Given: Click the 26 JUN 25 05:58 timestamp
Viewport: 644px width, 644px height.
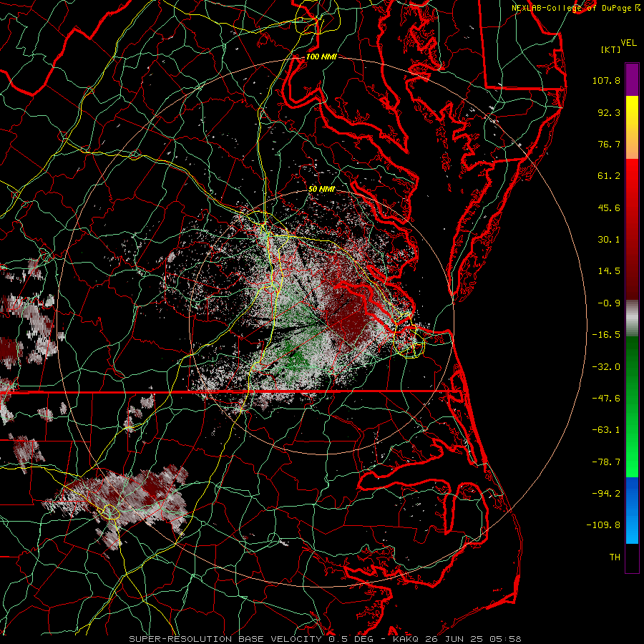Looking at the screenshot, I should coord(472,639).
